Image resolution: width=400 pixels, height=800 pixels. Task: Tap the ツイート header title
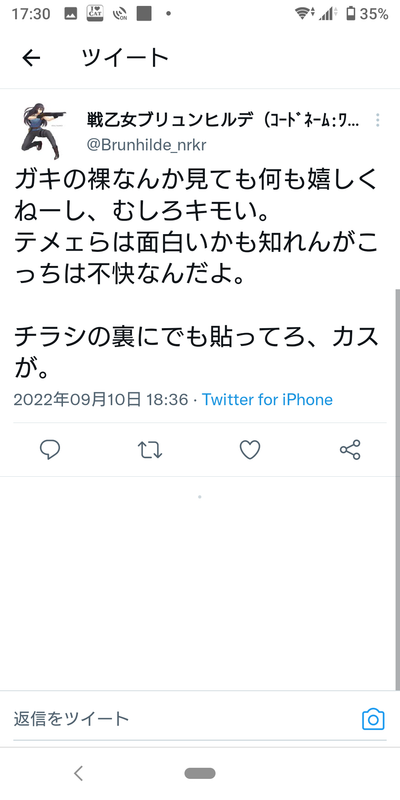pyautogui.click(x=126, y=59)
